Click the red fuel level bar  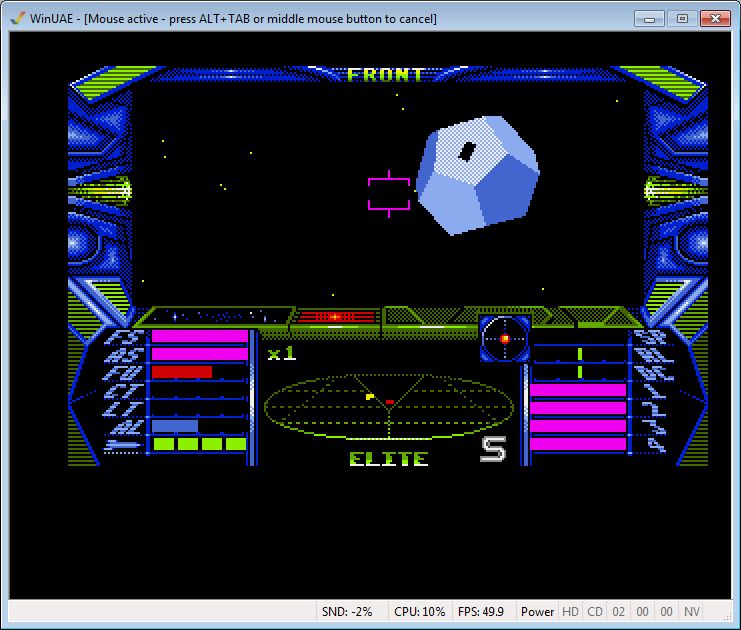click(182, 372)
